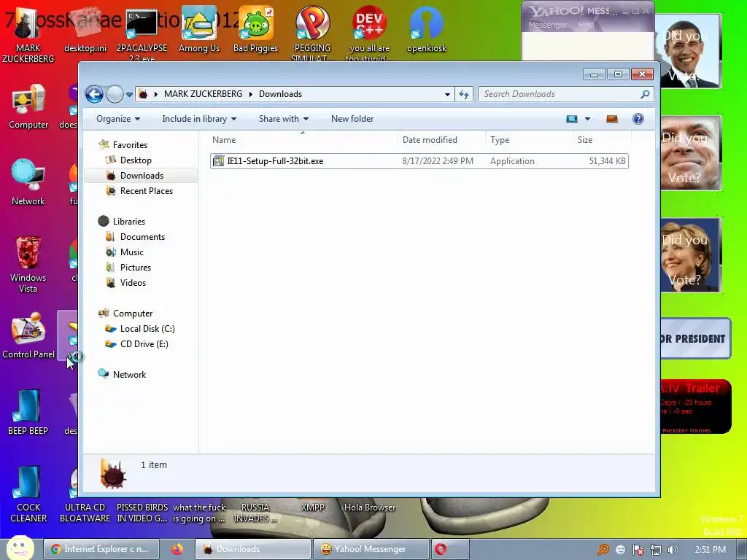Select Favorites in the navigation pane
747x560 pixels.
[x=130, y=145]
